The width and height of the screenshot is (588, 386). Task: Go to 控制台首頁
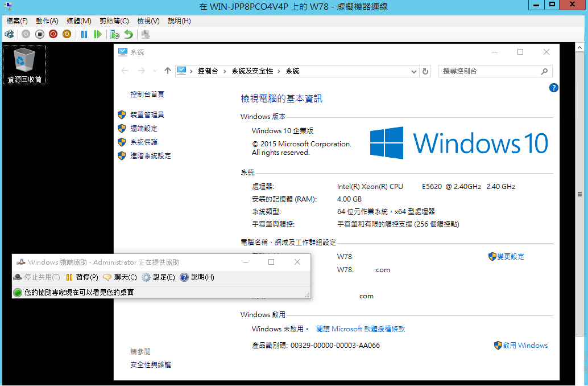(147, 95)
